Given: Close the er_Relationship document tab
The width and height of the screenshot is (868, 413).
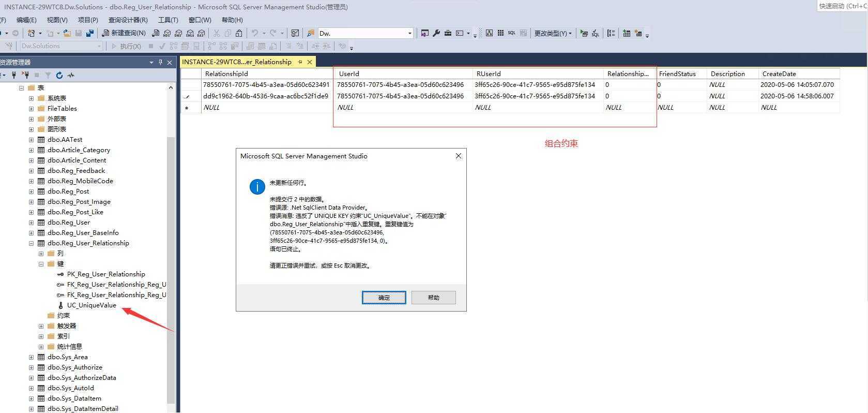Looking at the screenshot, I should [310, 62].
